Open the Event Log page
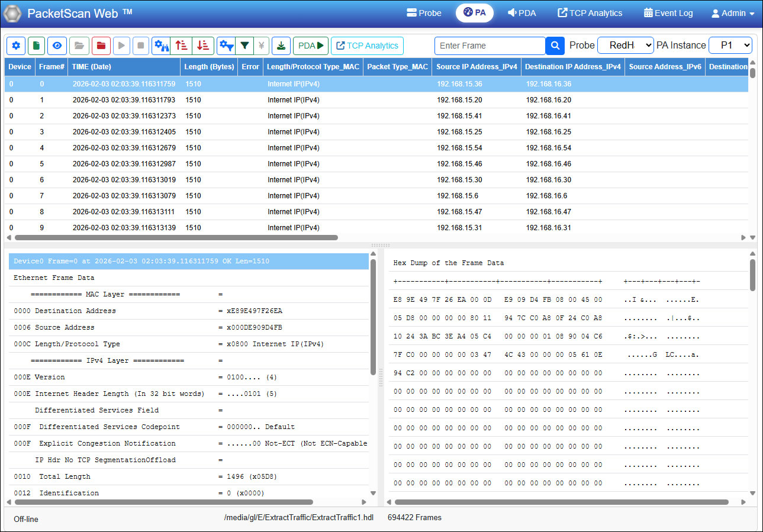 668,12
